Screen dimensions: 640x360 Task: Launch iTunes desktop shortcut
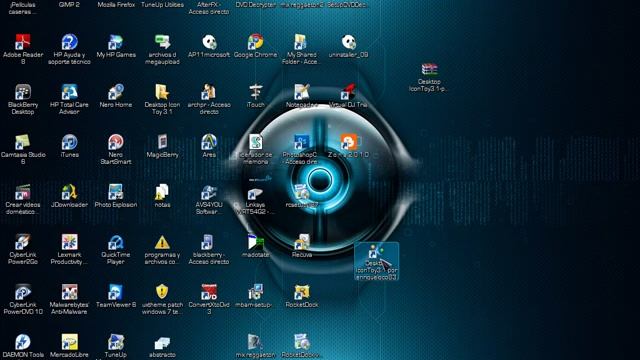(x=69, y=142)
